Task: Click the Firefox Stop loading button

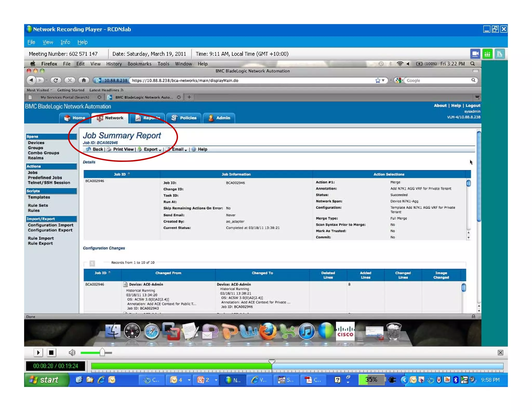Action: (x=70, y=80)
